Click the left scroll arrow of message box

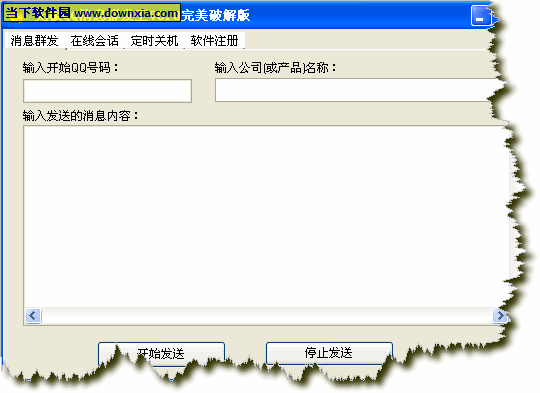coord(33,315)
